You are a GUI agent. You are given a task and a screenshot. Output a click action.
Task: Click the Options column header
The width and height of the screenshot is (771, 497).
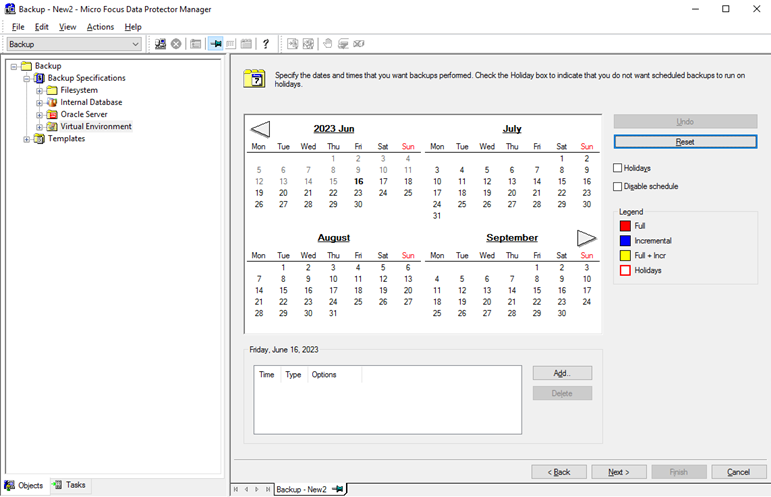[334, 375]
